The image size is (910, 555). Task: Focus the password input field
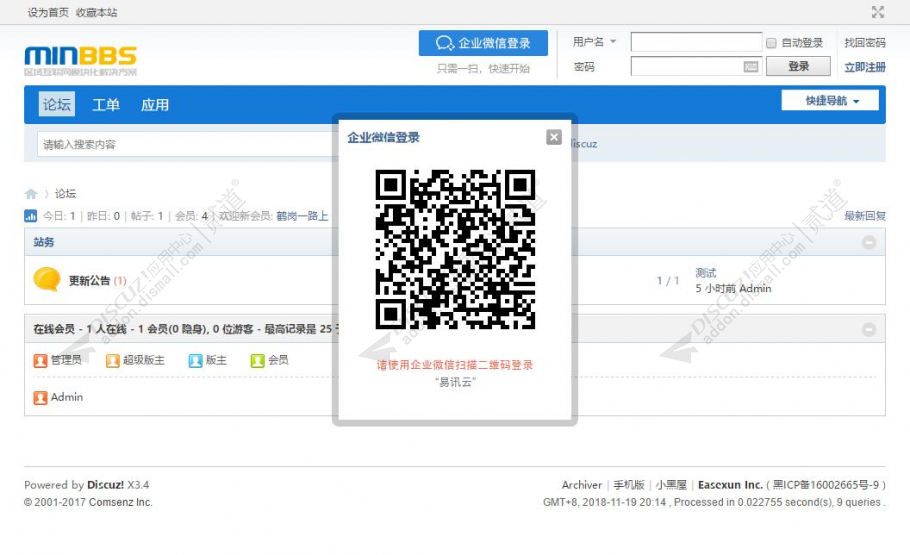coord(696,66)
